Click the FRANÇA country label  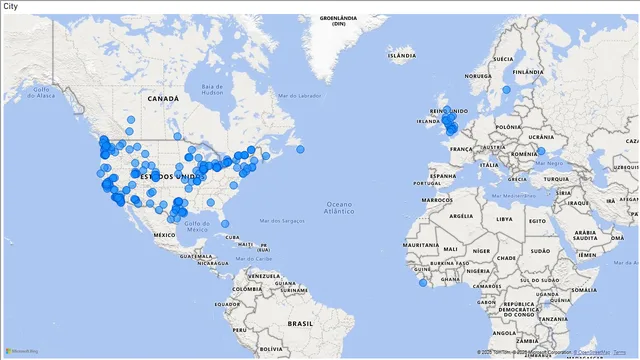click(461, 149)
